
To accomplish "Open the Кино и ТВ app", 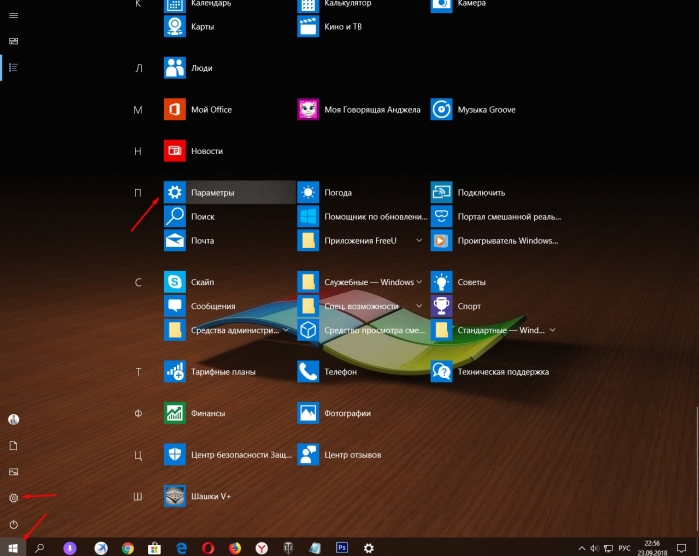I will coord(330,27).
